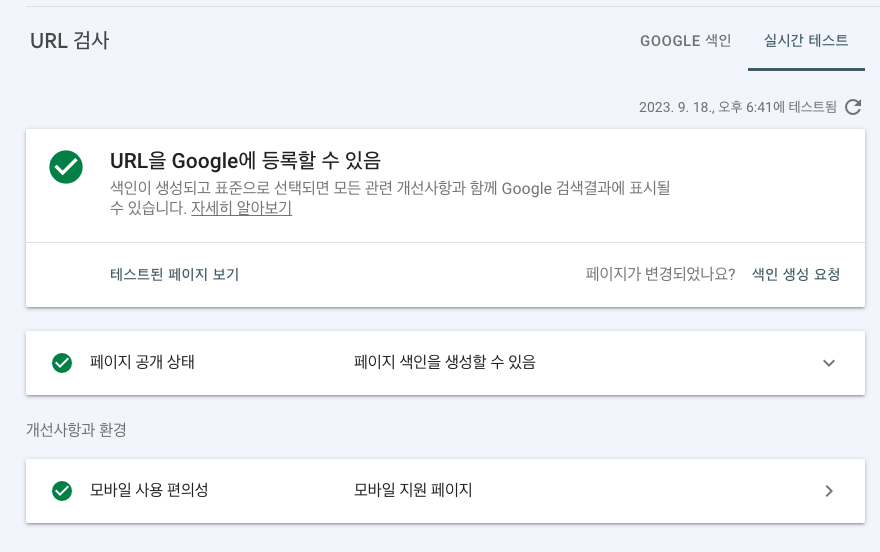880x552 pixels.
Task: Click the URL 검사 heading
Action: point(70,40)
